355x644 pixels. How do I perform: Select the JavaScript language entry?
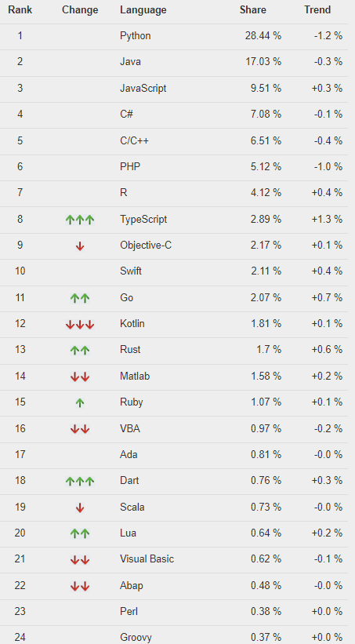click(x=143, y=89)
